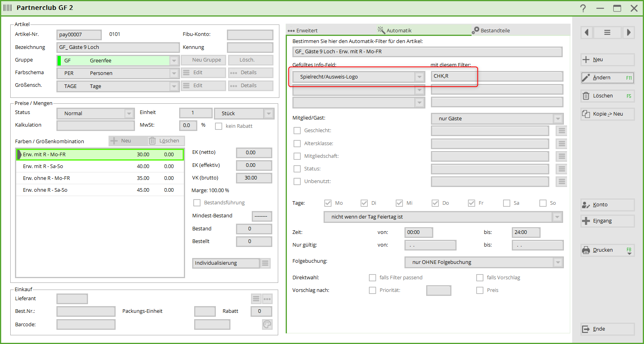Switch to the Erweitert tab
The width and height of the screenshot is (644, 344).
[303, 30]
